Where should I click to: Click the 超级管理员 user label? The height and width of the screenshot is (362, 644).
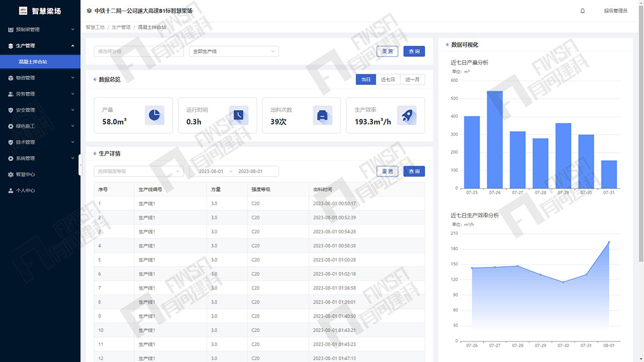point(615,11)
